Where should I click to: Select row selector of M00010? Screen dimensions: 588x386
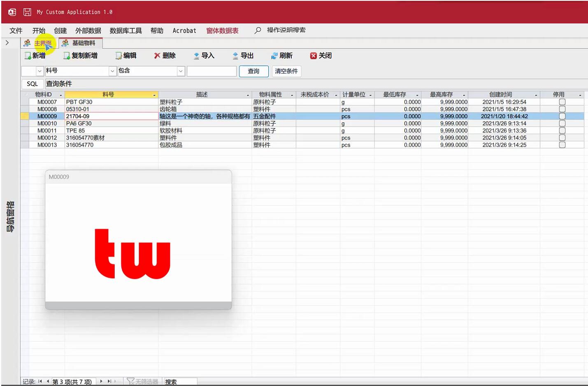point(25,123)
